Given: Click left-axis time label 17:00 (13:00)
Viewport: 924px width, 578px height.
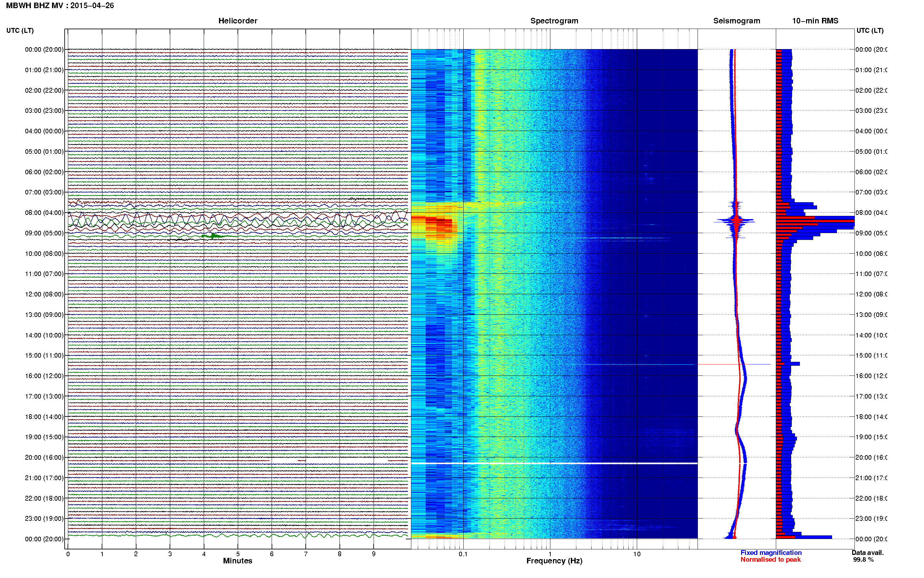Looking at the screenshot, I should tap(44, 396).
